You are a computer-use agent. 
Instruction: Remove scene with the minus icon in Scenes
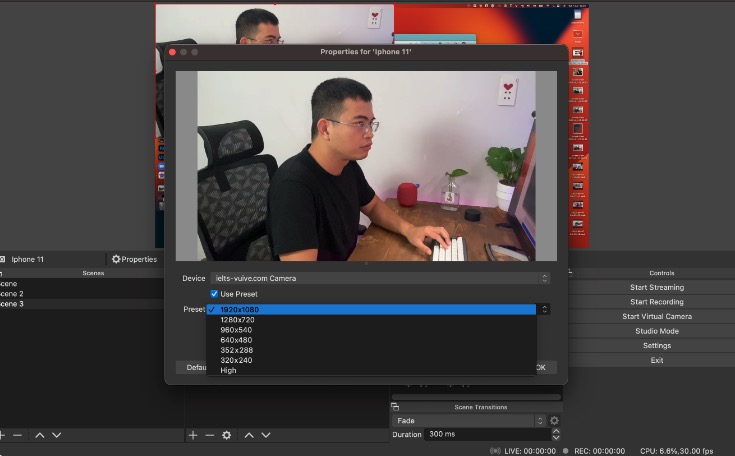click(17, 435)
